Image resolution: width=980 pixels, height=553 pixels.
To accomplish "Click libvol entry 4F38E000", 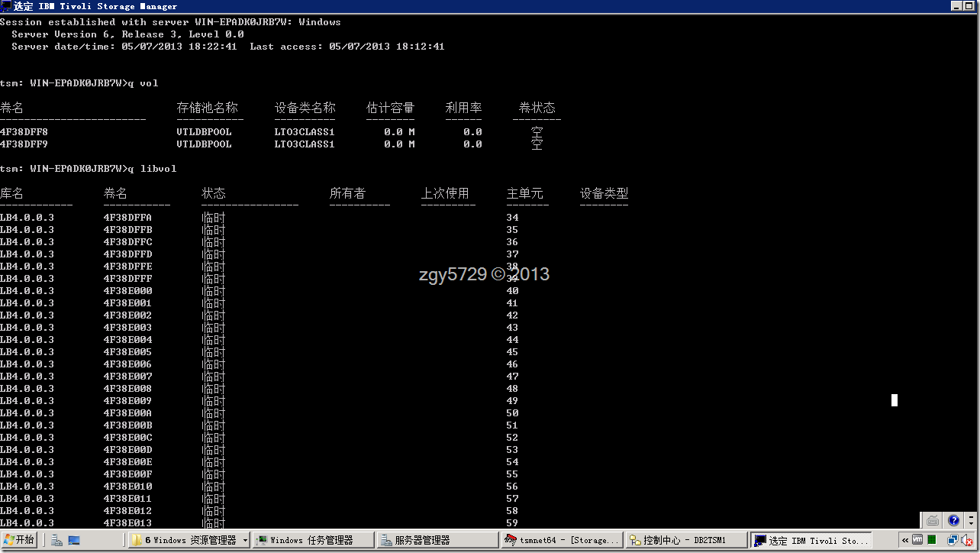I will (127, 290).
